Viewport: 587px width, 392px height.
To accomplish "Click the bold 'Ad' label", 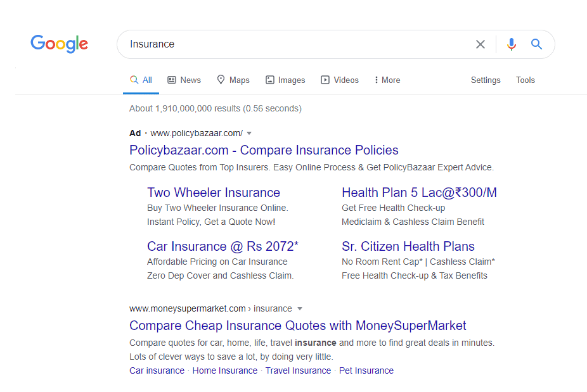I will [135, 133].
